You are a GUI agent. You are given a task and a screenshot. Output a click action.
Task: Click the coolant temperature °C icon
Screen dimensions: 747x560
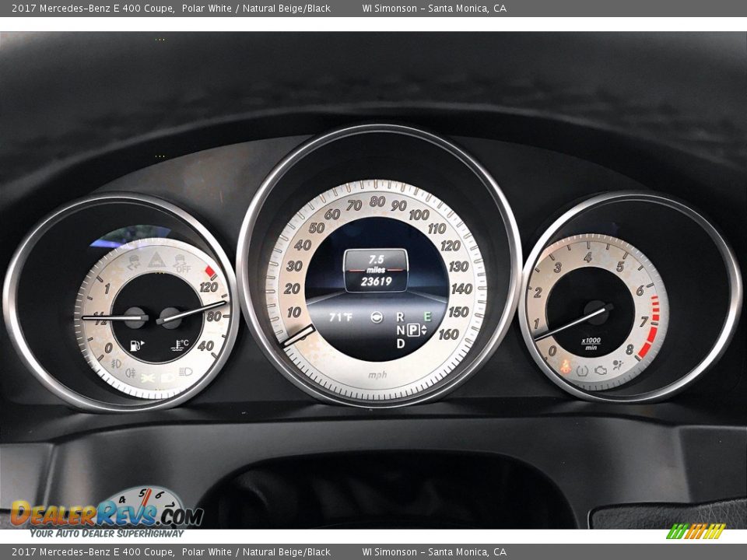tap(180, 345)
